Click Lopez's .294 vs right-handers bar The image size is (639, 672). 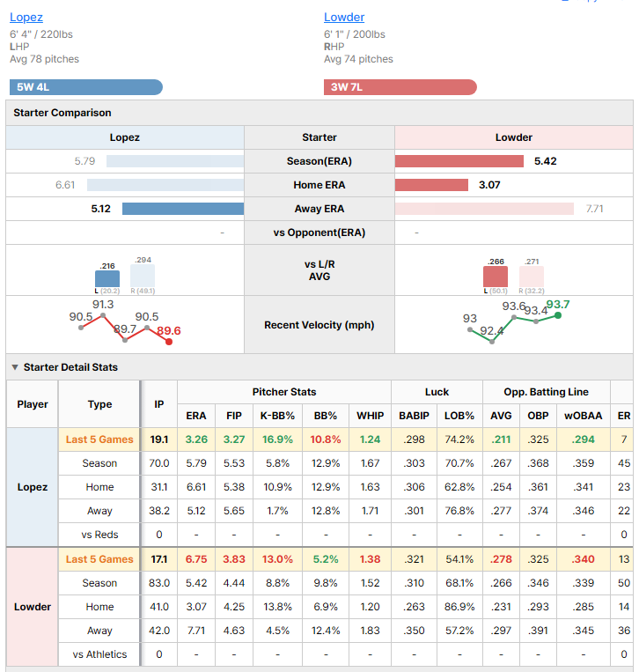[x=143, y=276]
